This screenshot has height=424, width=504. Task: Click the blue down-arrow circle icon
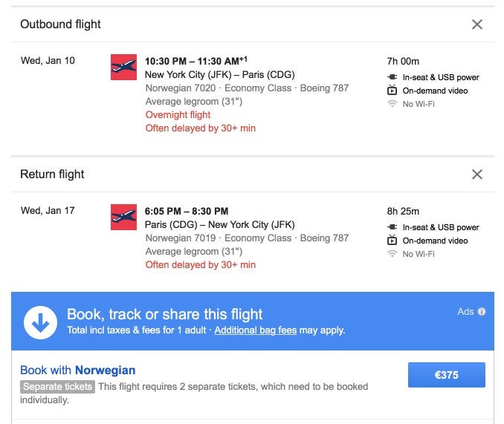(x=40, y=322)
